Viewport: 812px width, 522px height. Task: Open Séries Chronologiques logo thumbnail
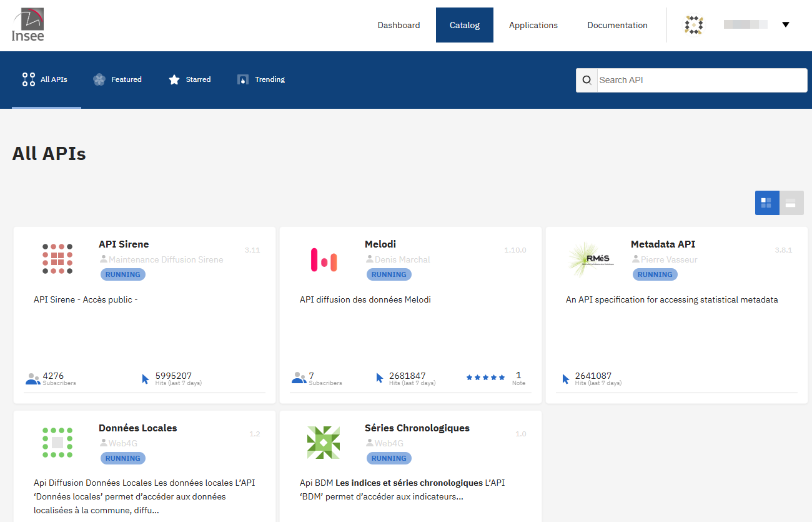324,443
